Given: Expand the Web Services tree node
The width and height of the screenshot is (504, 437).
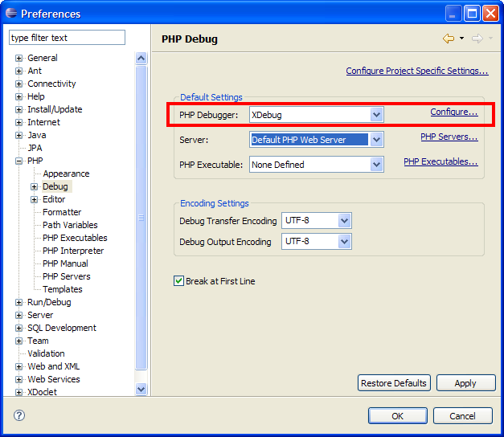Looking at the screenshot, I should 19,379.
